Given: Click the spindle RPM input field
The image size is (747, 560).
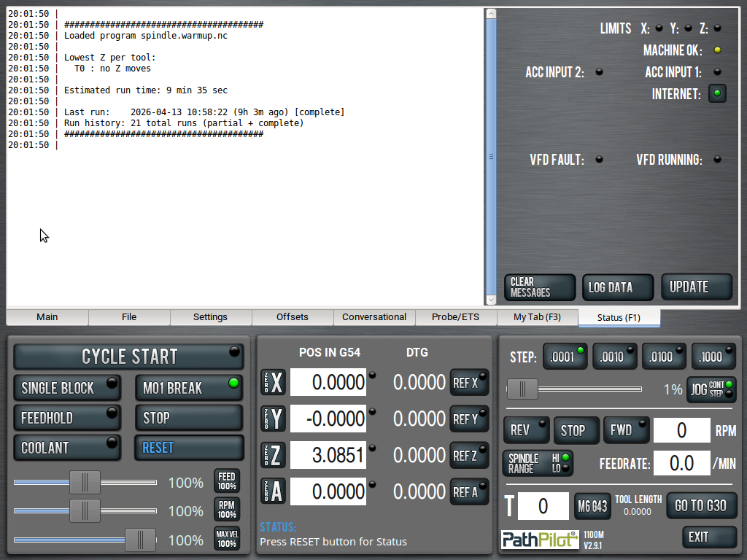Looking at the screenshot, I should pos(681,430).
